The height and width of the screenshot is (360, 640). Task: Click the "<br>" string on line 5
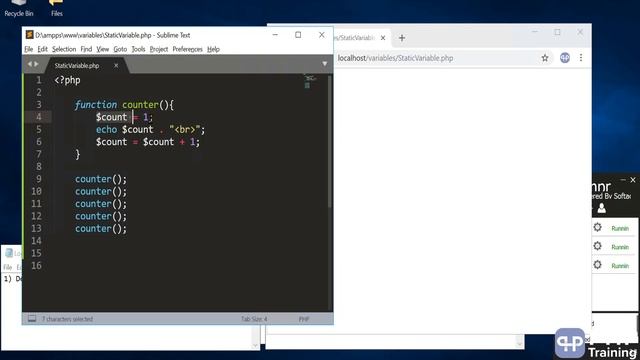[185, 129]
